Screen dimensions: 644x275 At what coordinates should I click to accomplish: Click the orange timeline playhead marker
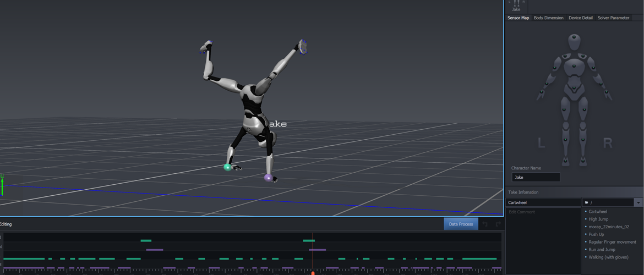coord(313,273)
